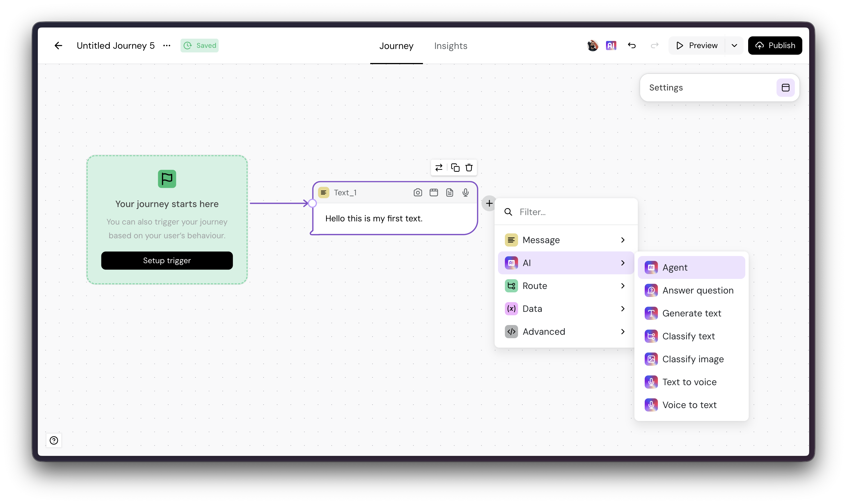Click the undo arrow in top bar
The width and height of the screenshot is (847, 504).
tap(632, 46)
